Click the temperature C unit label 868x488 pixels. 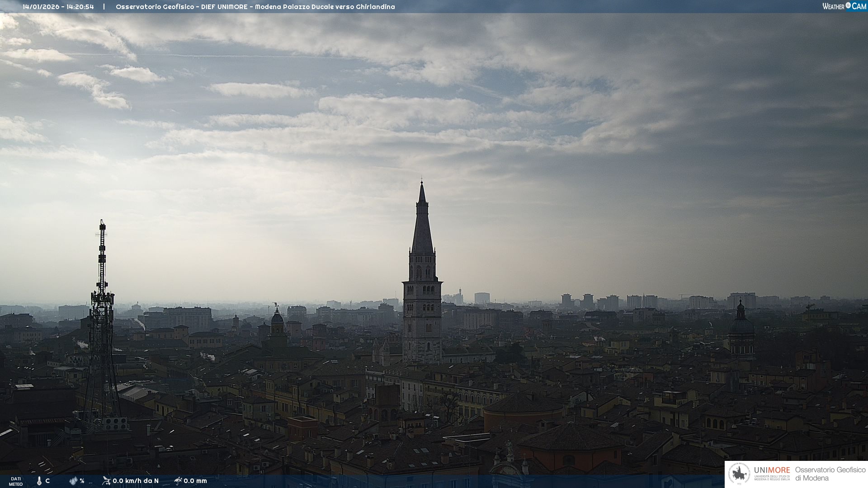click(x=47, y=481)
